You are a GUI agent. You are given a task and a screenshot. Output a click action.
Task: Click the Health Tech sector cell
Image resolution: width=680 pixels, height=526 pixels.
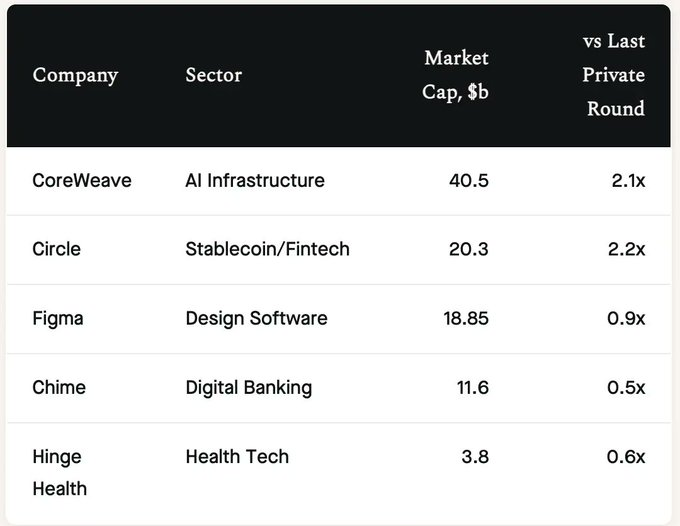pyautogui.click(x=237, y=457)
